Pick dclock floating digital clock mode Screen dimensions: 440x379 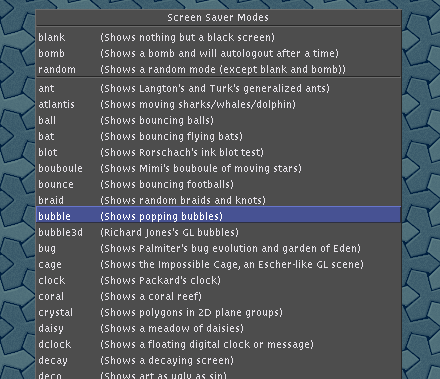(218, 344)
